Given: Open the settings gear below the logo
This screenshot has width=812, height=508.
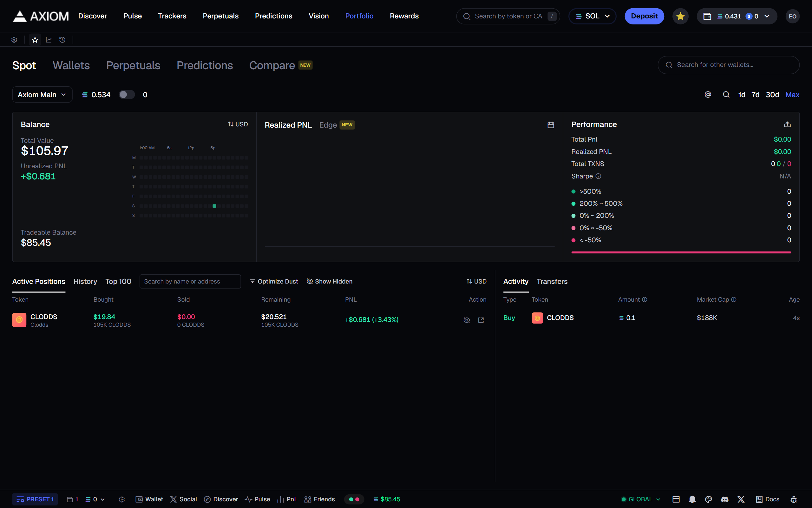Looking at the screenshot, I should [14, 40].
